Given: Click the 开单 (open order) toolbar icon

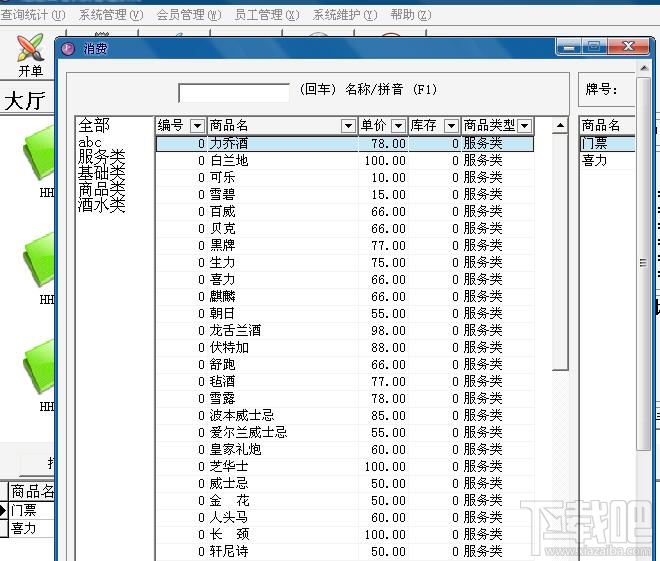Looking at the screenshot, I should point(30,55).
